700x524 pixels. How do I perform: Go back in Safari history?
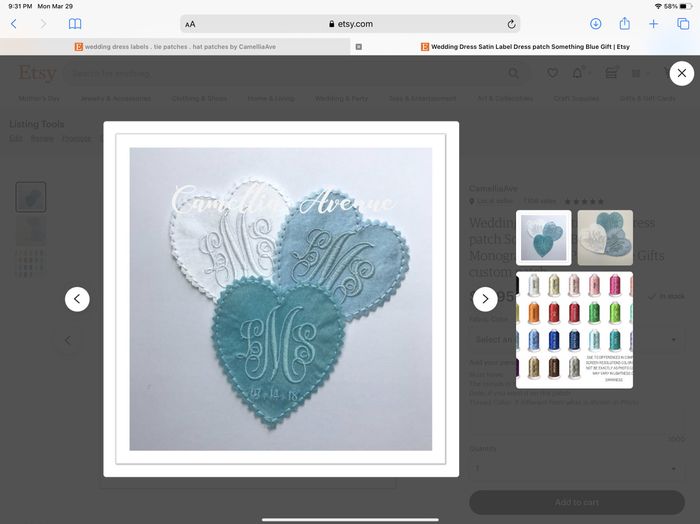[14, 24]
